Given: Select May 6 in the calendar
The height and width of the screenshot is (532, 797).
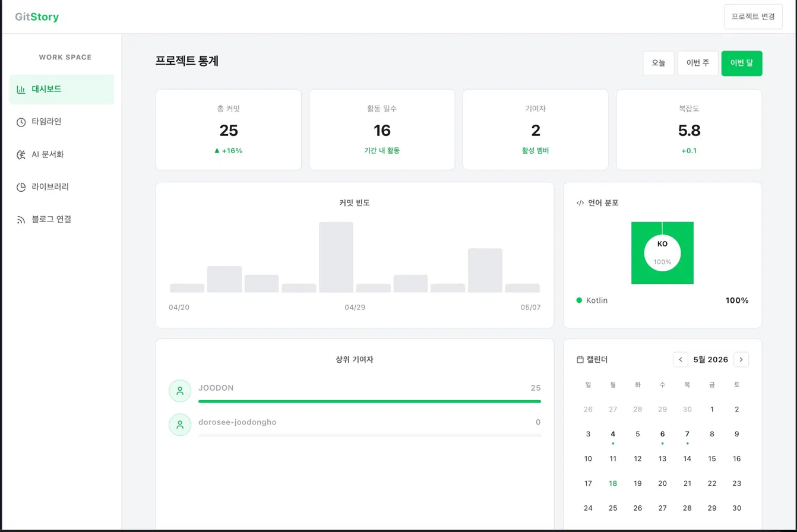Looking at the screenshot, I should pyautogui.click(x=662, y=434).
